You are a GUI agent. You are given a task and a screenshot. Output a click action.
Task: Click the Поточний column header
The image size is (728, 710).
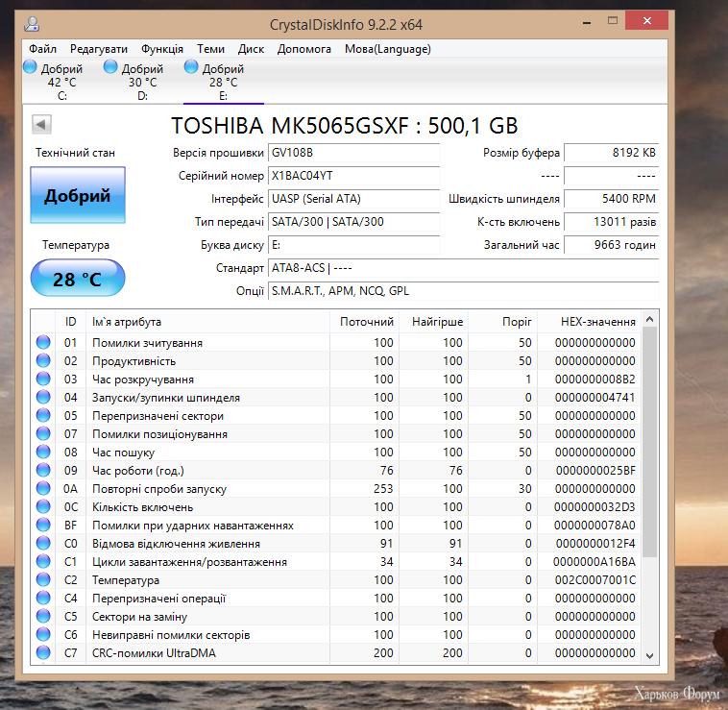[364, 321]
